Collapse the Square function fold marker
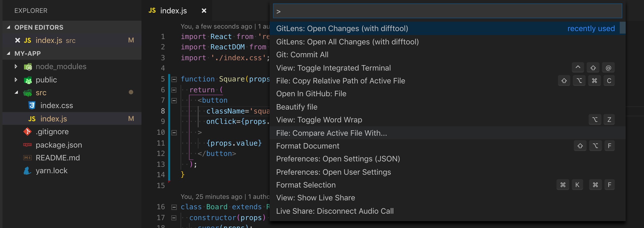Viewport: 644px width, 228px height. coord(174,79)
